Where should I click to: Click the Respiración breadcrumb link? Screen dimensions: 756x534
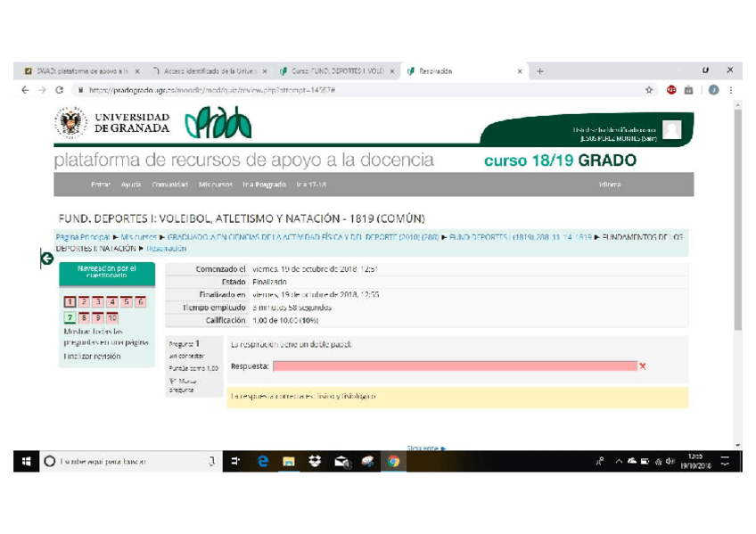click(x=167, y=249)
